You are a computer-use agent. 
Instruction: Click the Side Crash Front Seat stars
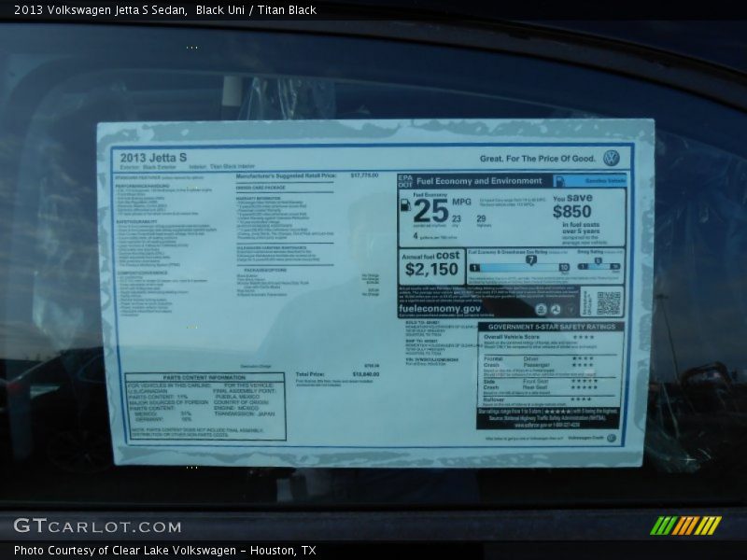pyautogui.click(x=585, y=382)
